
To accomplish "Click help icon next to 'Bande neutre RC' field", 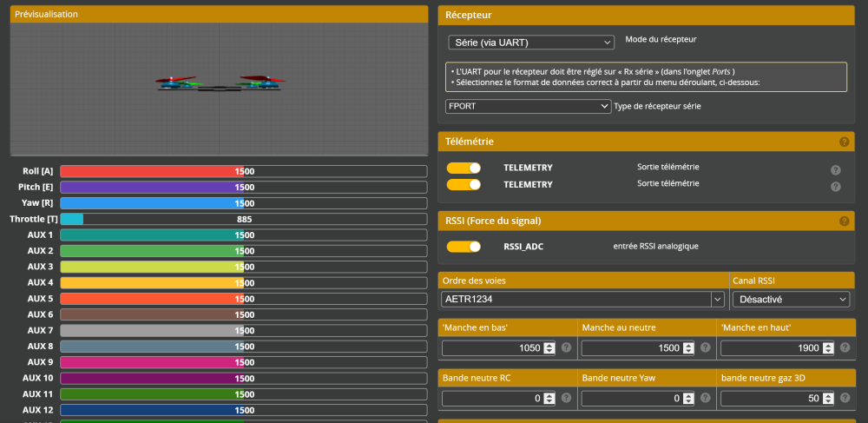I will 566,398.
